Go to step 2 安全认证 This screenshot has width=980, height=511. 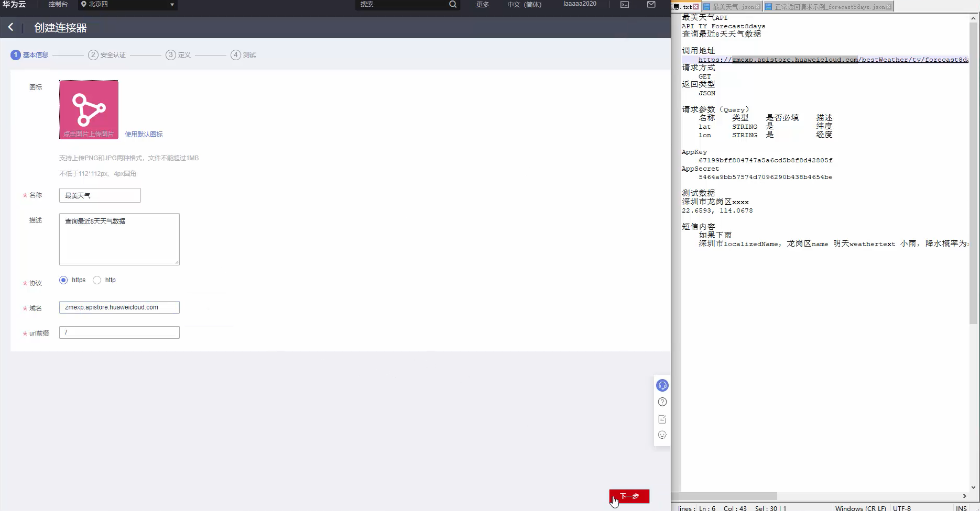(x=107, y=55)
